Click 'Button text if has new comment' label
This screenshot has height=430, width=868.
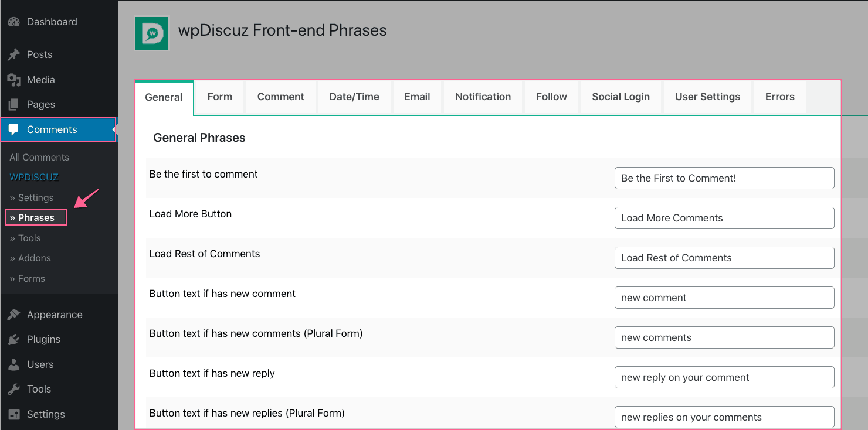pyautogui.click(x=222, y=294)
